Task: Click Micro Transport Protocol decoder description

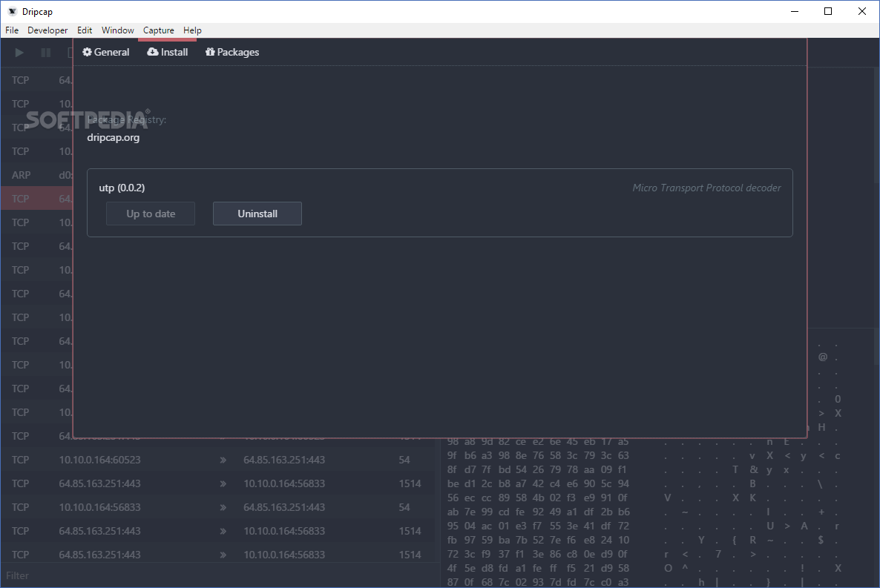Action: [x=706, y=188]
